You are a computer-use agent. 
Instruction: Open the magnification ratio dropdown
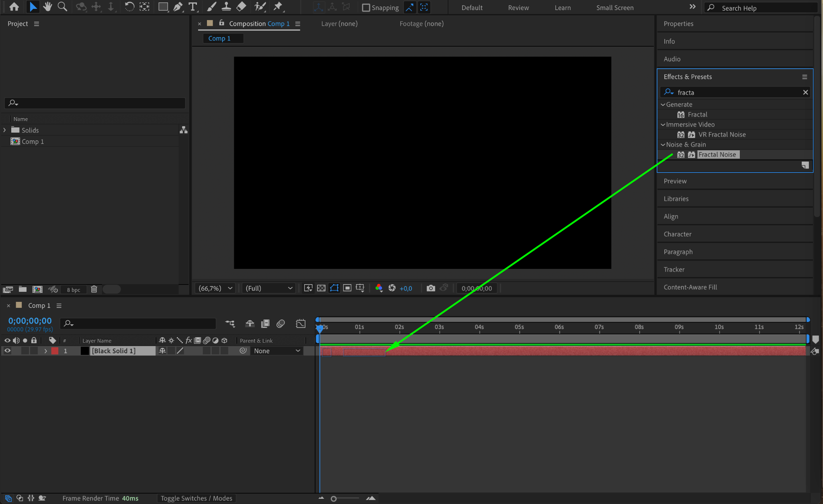pos(216,288)
